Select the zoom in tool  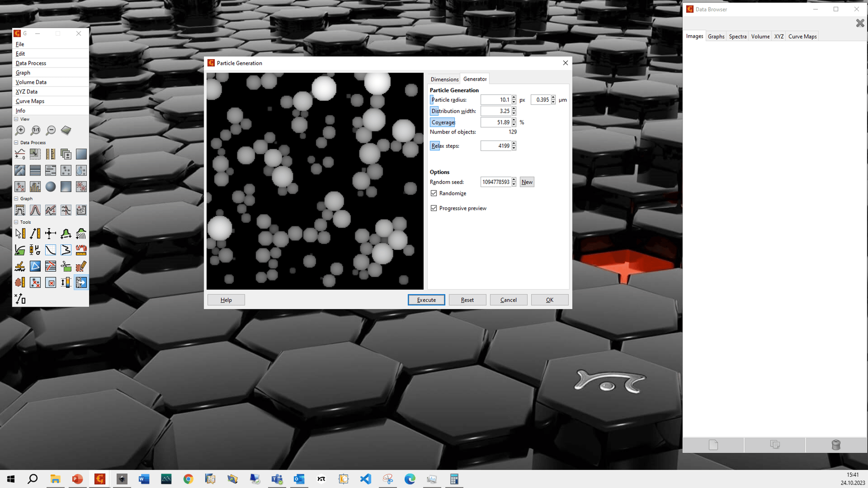[20, 130]
